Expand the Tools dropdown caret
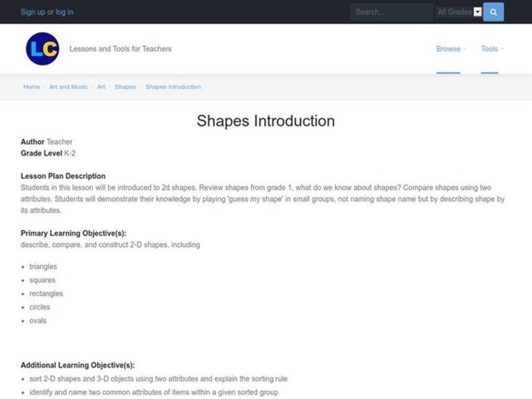 502,49
